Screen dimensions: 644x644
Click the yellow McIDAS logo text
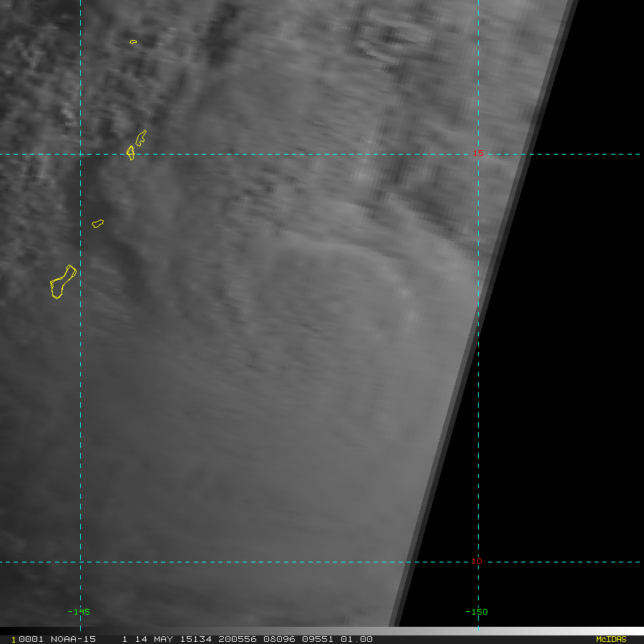[x=610, y=639]
